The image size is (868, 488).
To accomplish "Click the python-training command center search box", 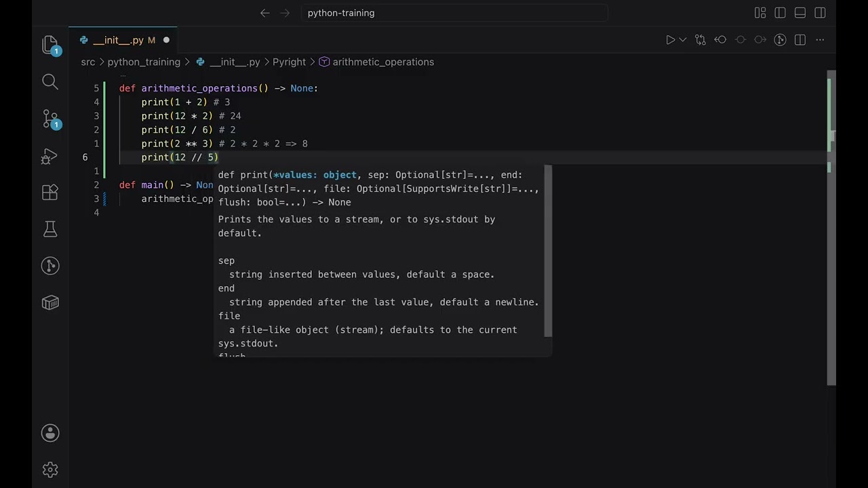I will click(x=454, y=13).
